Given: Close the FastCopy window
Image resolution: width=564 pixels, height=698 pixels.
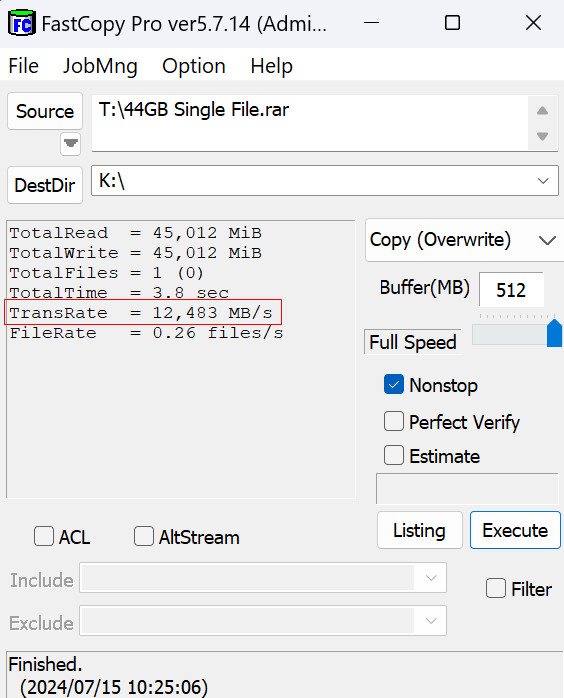Looking at the screenshot, I should 533,23.
